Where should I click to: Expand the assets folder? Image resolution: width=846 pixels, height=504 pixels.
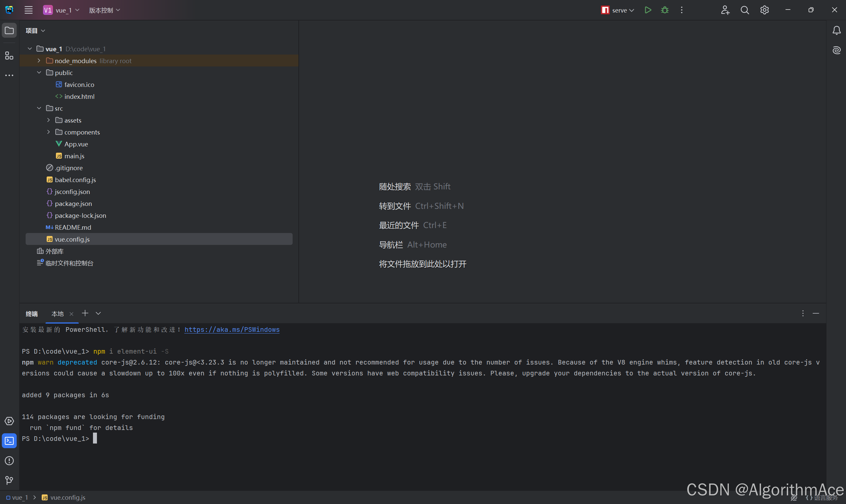click(48, 120)
